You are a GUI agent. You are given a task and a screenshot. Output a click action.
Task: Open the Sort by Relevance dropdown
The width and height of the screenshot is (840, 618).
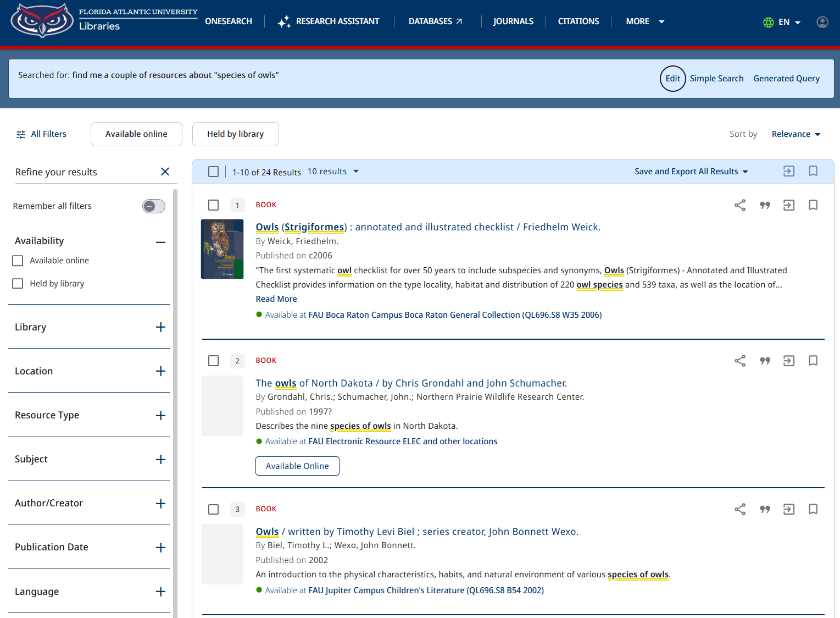[x=796, y=134]
